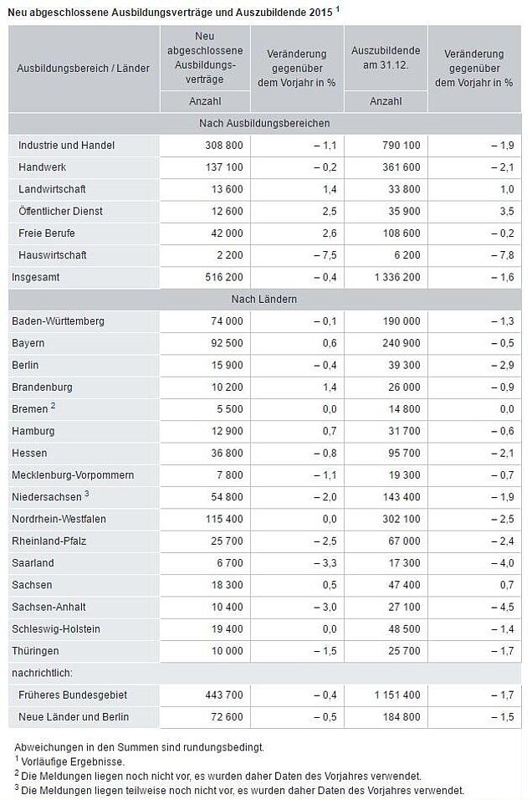Click the Nach Ländern section header
This screenshot has height=800, width=532.
coord(264,300)
